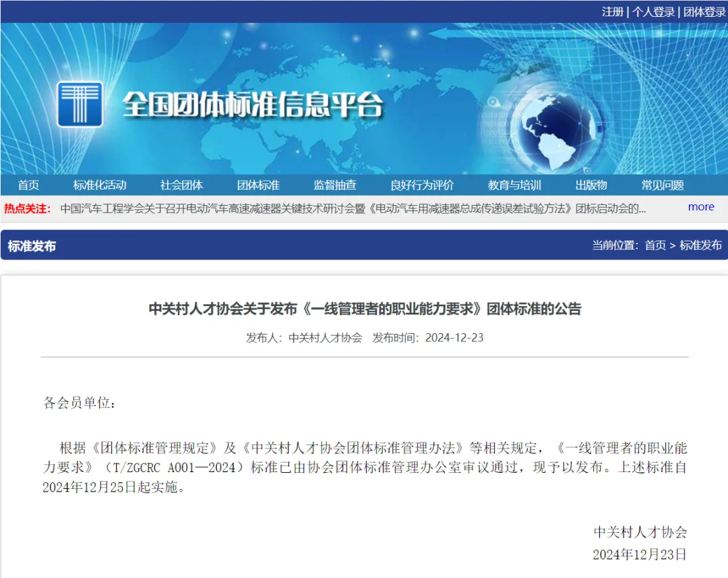The width and height of the screenshot is (728, 578).
Task: Click the announcement title about 一线管理者的职业能力要求
Action: click(365, 308)
